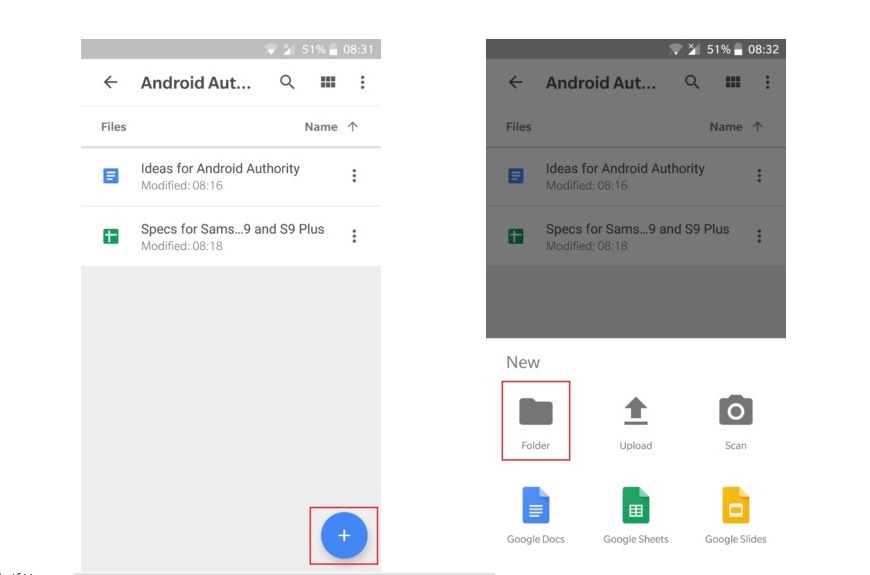Tap Name sort label in right phone
870x575 pixels.
coord(726,127)
